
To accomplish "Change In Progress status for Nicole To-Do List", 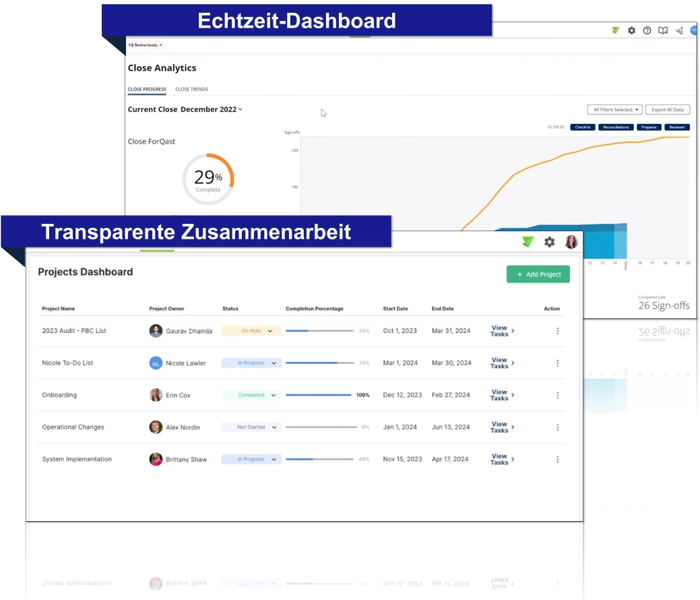I will [251, 363].
